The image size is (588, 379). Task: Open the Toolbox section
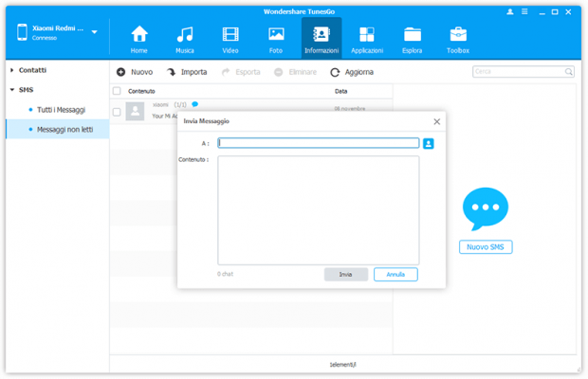tap(458, 39)
